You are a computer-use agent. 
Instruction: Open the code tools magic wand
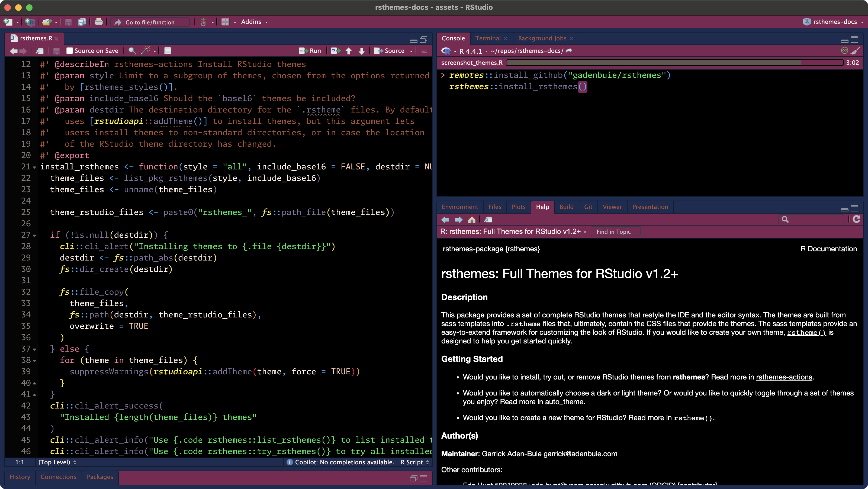(x=146, y=50)
